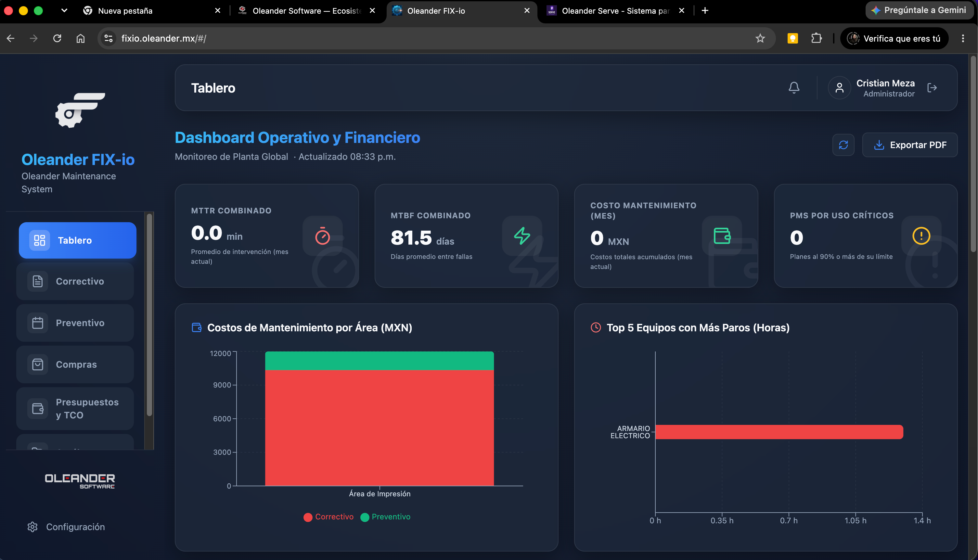This screenshot has height=560, width=978.
Task: Click the maintenance cost wallet icon
Action: click(x=722, y=236)
